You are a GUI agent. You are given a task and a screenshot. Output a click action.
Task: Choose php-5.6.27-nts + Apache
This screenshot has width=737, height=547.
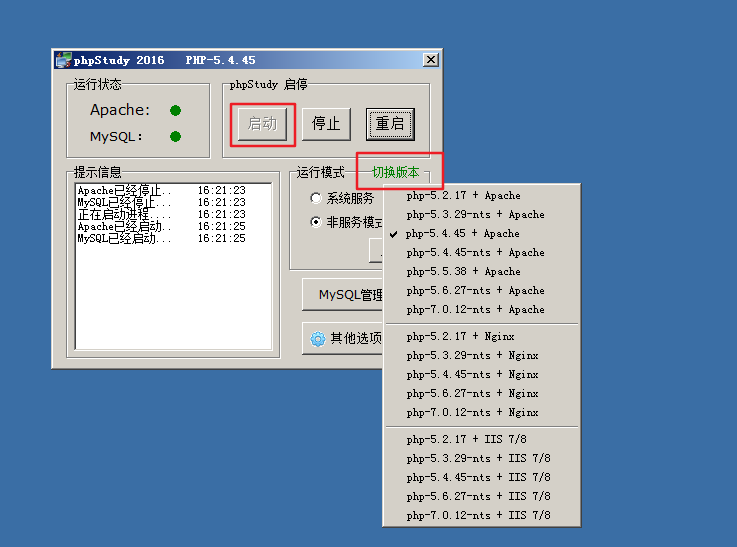pyautogui.click(x=482, y=290)
